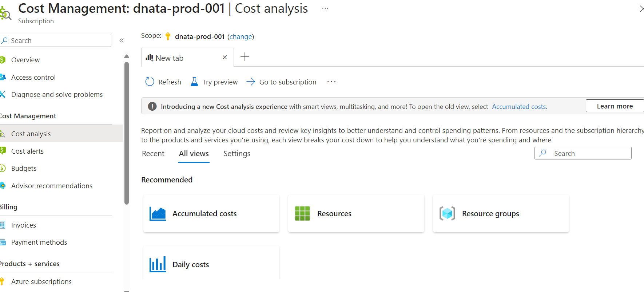Click the change scope link
644x292 pixels.
pyautogui.click(x=240, y=36)
